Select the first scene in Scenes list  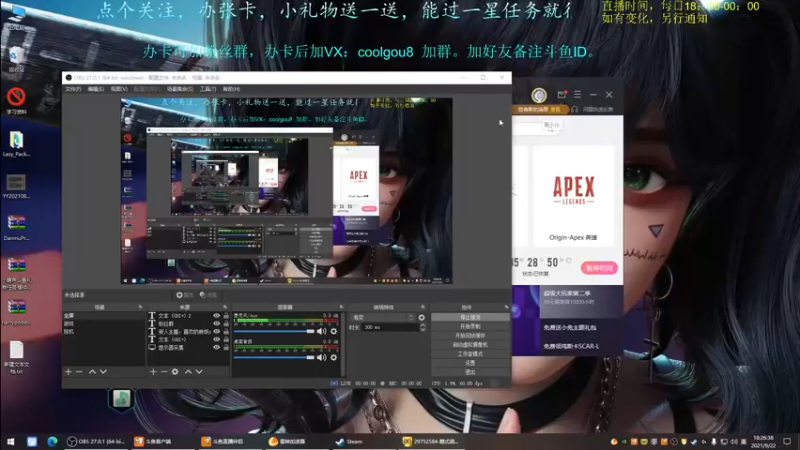(x=104, y=316)
